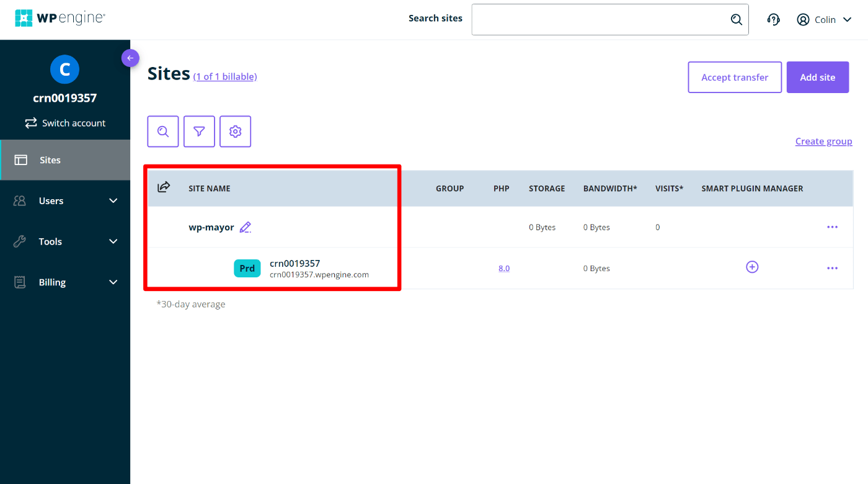Click the PHP 8.0 version link
868x484 pixels.
click(504, 269)
